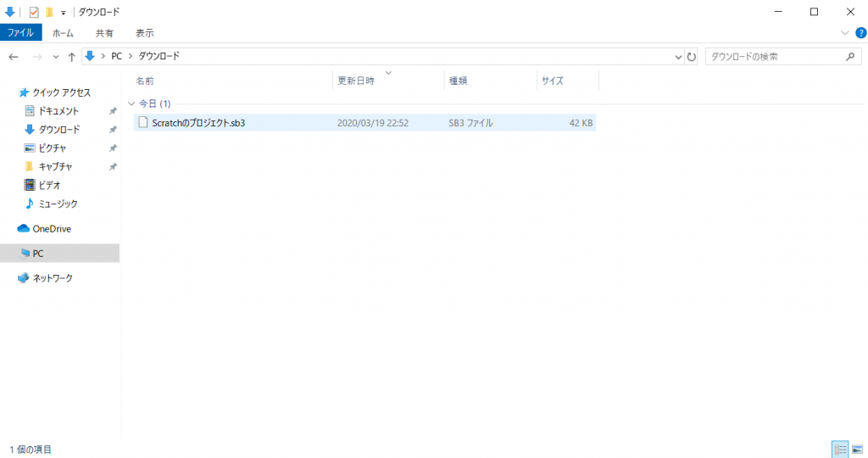The image size is (868, 458).
Task: Click the 2020/03/19 22:52 date cell
Action: 373,123
